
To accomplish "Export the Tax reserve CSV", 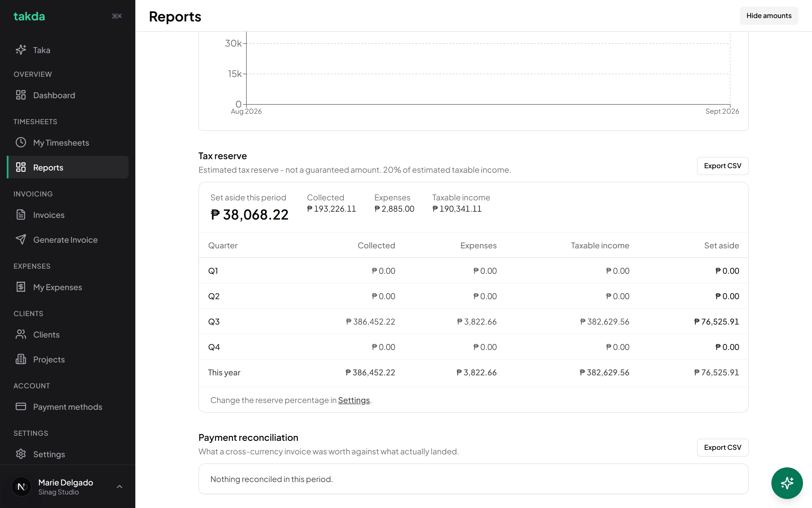I will [722, 166].
